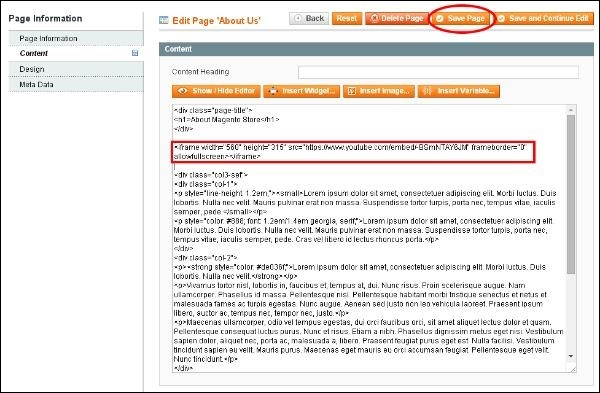The image size is (600, 393).
Task: Click the iframe YouTube embed code line
Action: [x=352, y=152]
